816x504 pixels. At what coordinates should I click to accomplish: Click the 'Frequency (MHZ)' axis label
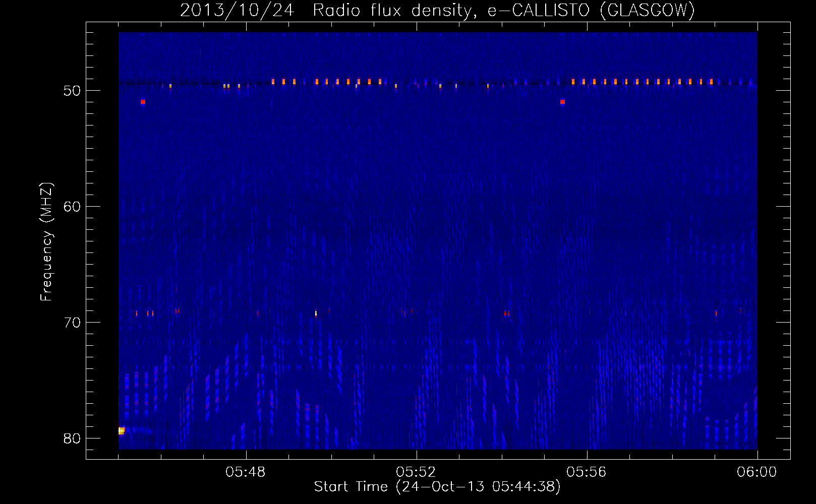click(46, 242)
